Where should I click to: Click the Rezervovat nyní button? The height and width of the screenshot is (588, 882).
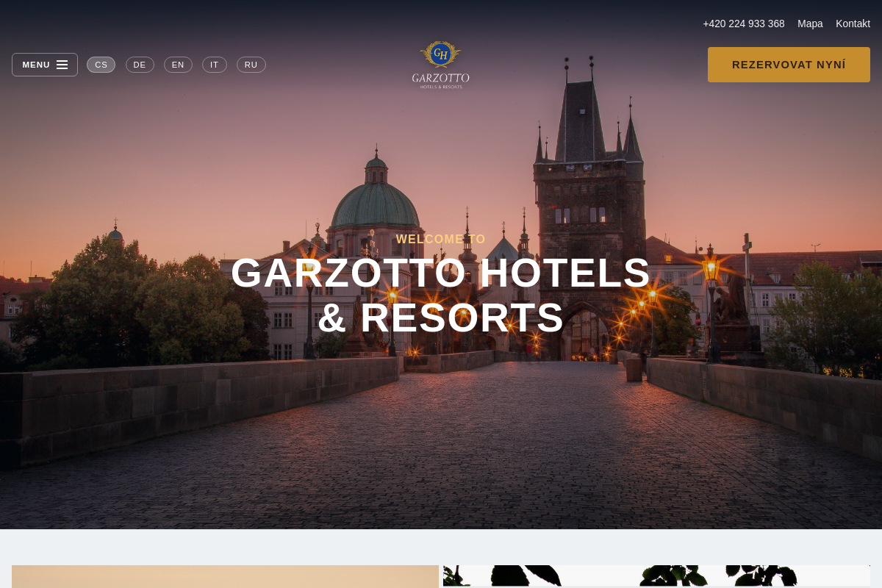tap(789, 65)
